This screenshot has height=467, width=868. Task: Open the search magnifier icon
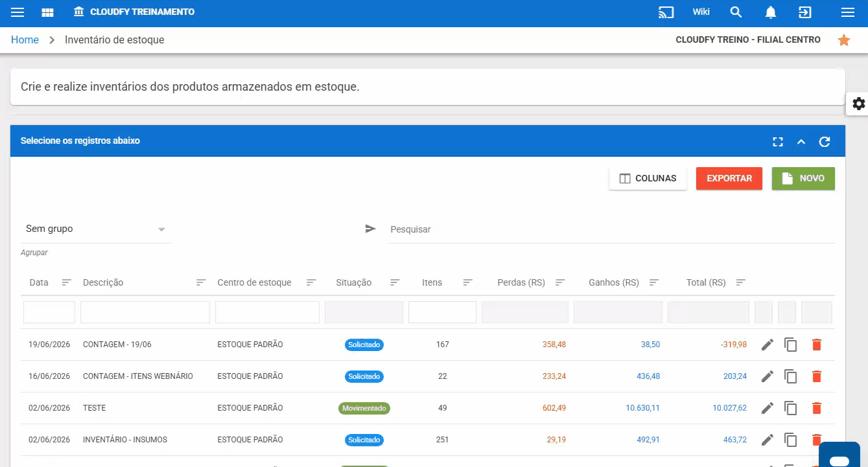click(736, 12)
